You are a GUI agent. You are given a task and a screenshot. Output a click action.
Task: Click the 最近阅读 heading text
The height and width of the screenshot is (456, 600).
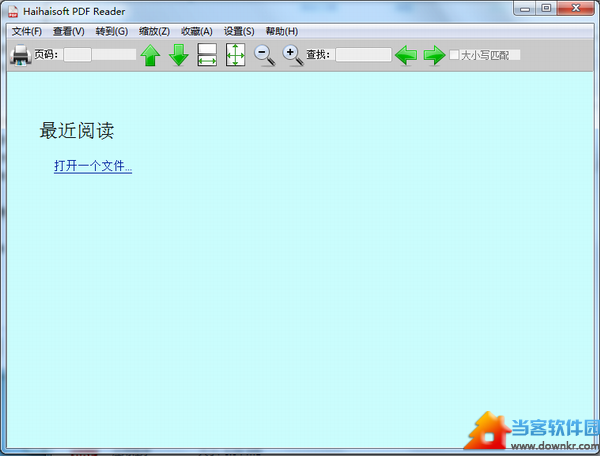77,130
